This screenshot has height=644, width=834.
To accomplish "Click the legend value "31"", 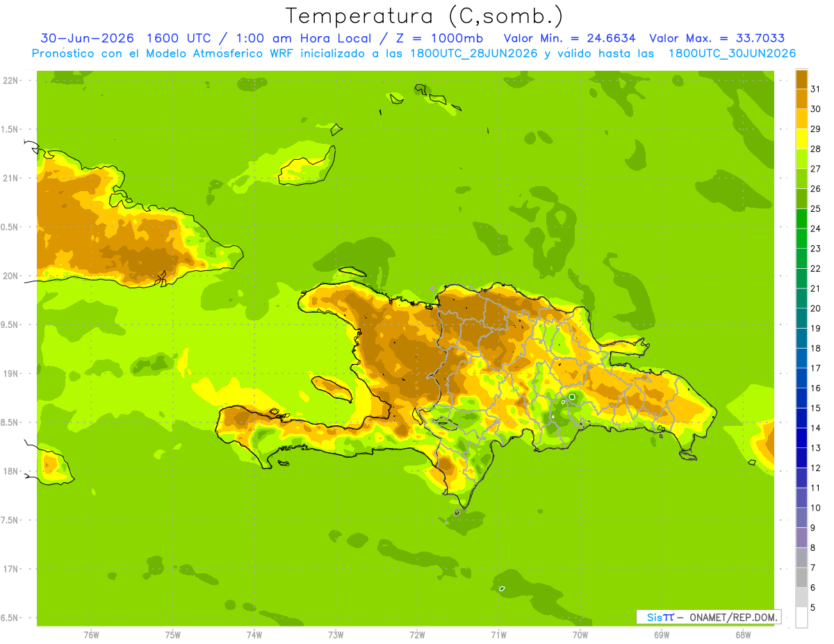I will pos(816,89).
